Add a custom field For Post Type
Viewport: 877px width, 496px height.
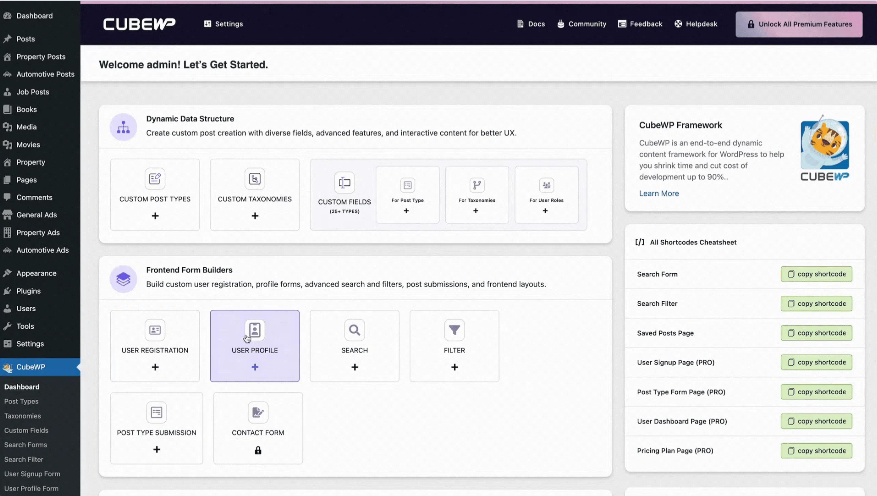point(407,211)
